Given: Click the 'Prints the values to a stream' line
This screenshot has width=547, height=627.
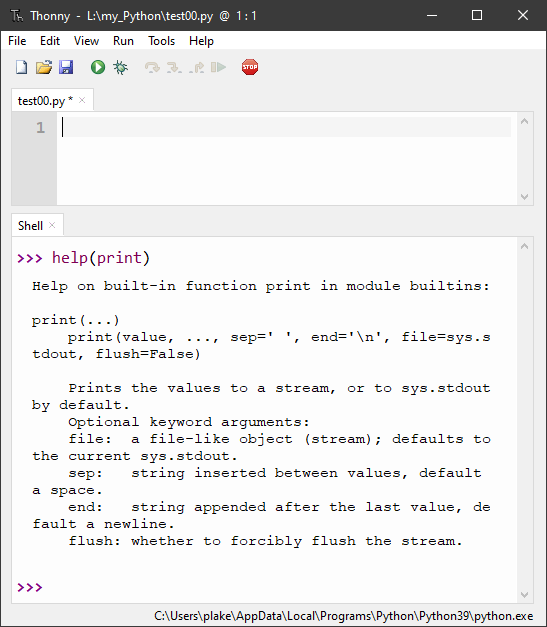Looking at the screenshot, I should [x=279, y=388].
